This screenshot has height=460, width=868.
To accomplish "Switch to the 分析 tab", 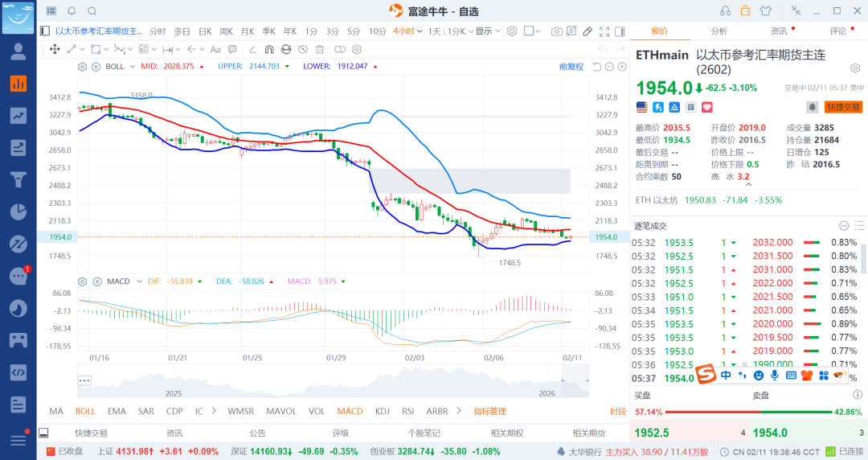I will 719,31.
